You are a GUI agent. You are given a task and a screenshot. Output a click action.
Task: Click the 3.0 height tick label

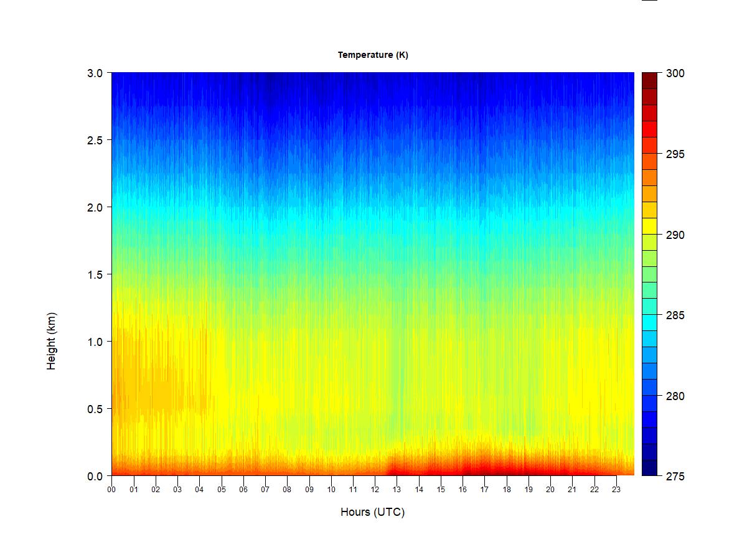click(x=95, y=73)
